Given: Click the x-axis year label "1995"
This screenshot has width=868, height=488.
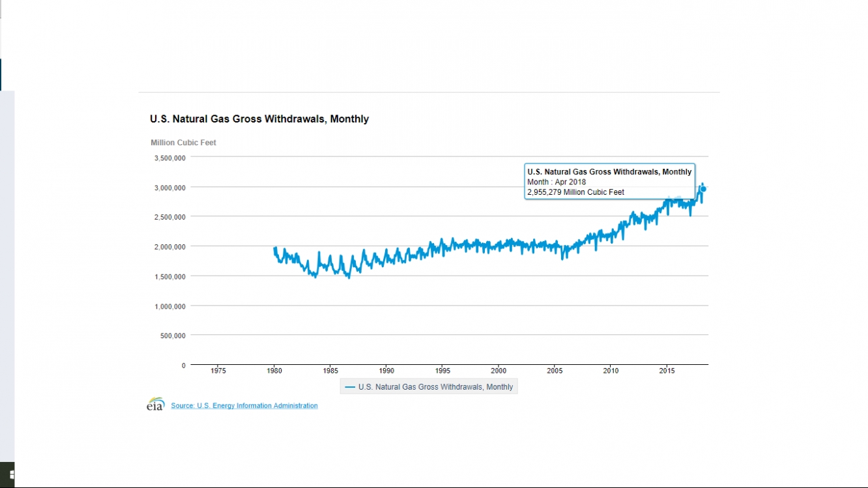Looking at the screenshot, I should tap(442, 371).
